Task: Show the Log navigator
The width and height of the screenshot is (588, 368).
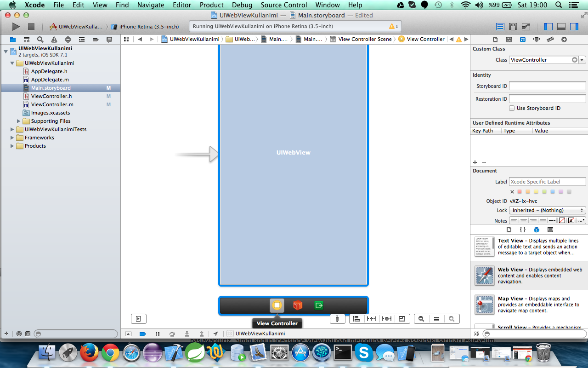Action: tap(109, 40)
